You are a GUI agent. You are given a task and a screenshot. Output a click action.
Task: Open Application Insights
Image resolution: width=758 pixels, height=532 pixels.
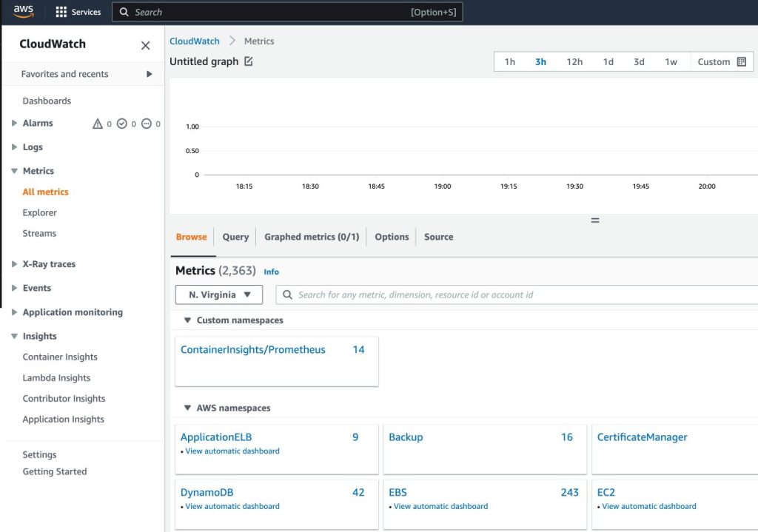pyautogui.click(x=64, y=420)
